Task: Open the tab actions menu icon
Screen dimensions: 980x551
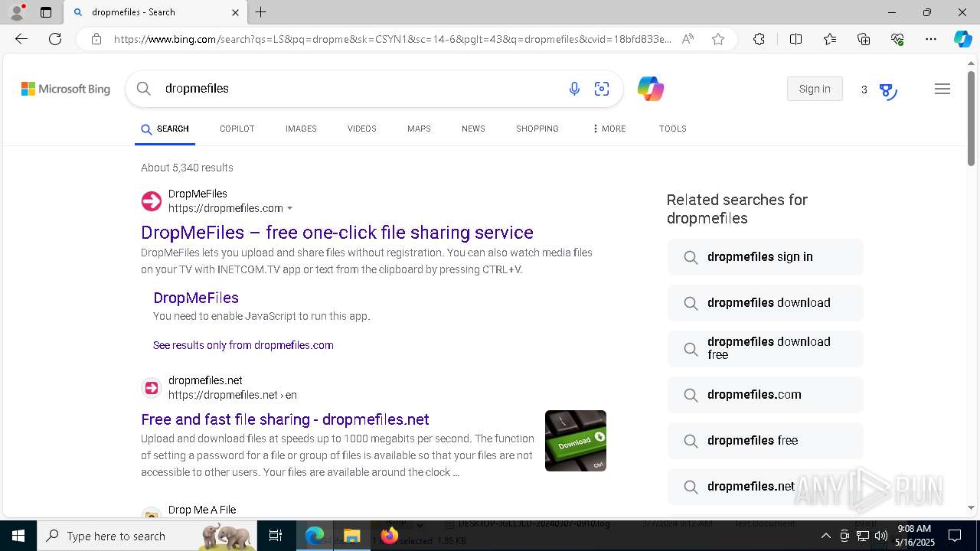Action: 46,12
